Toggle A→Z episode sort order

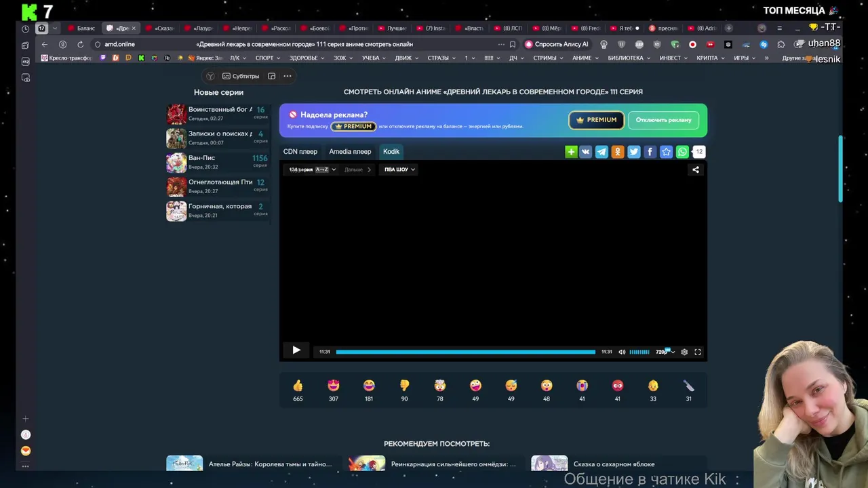[321, 169]
